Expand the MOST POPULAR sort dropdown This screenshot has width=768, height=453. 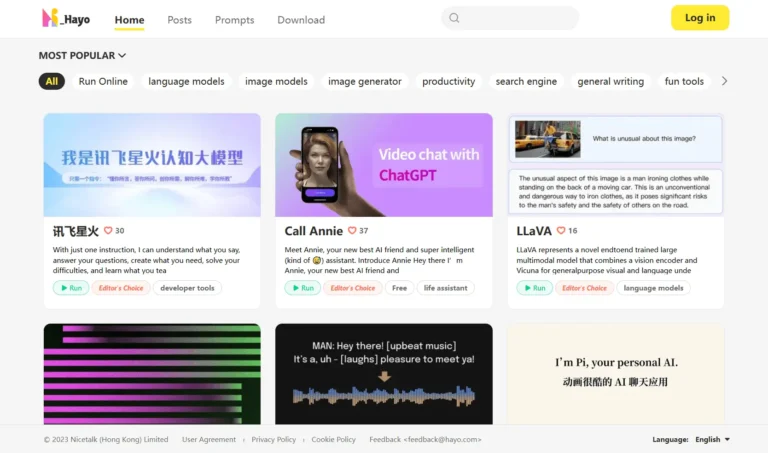click(82, 55)
